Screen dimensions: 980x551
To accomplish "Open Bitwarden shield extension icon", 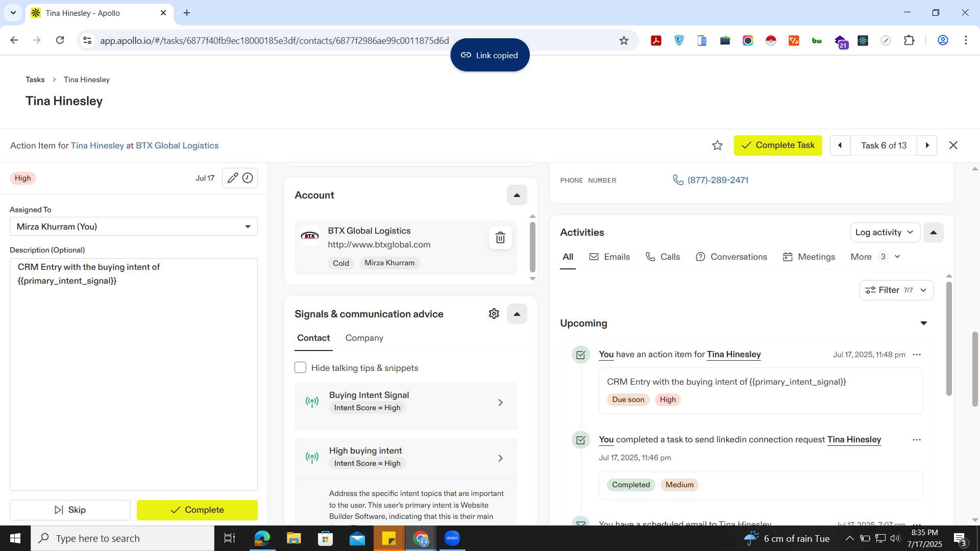I will coord(679,40).
